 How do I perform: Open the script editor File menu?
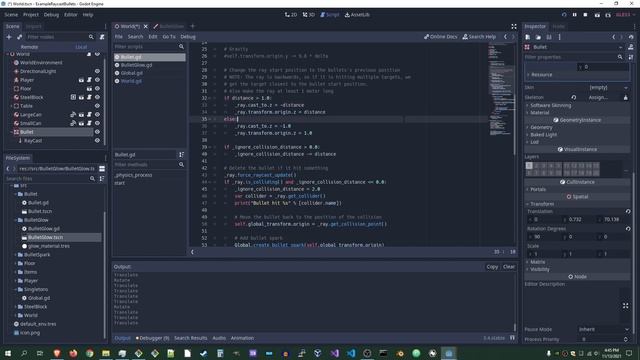click(x=118, y=37)
